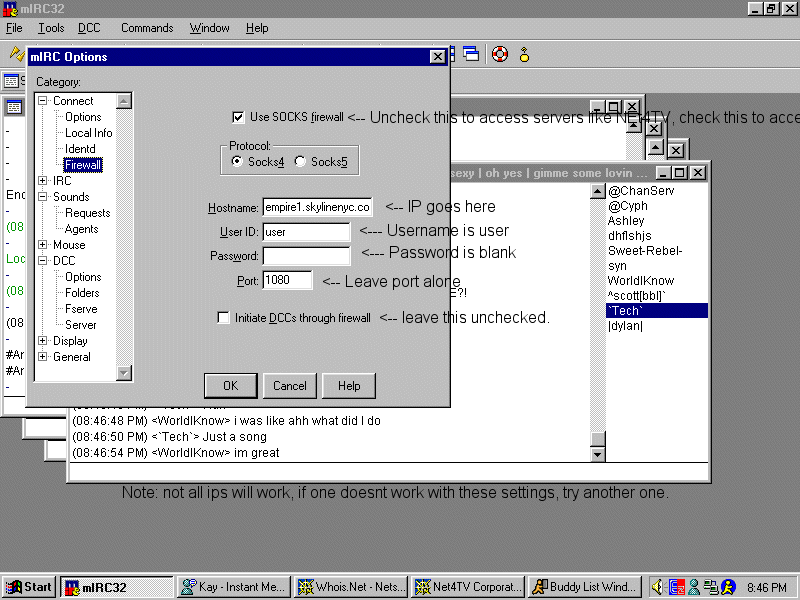Viewport: 800px width, 600px height.
Task: Expand the Display category node
Action: coord(43,341)
